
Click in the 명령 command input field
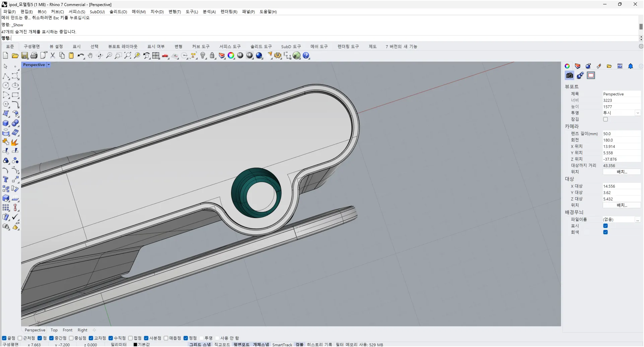[325, 38]
